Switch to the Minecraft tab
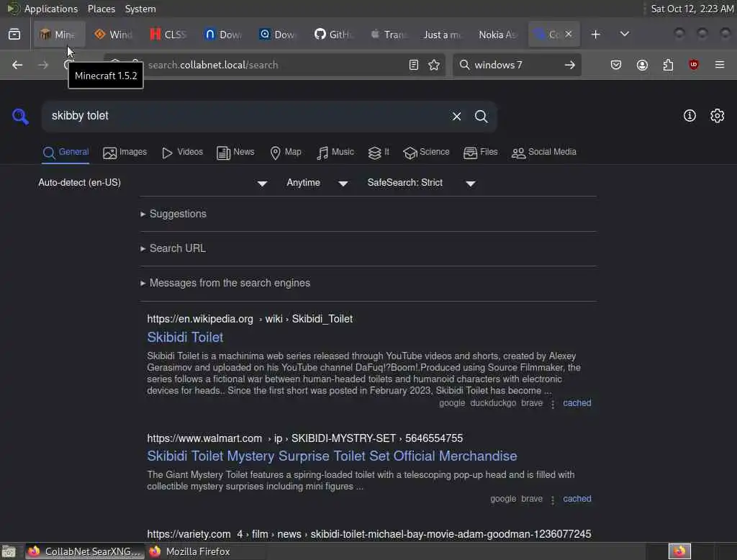 click(x=59, y=35)
